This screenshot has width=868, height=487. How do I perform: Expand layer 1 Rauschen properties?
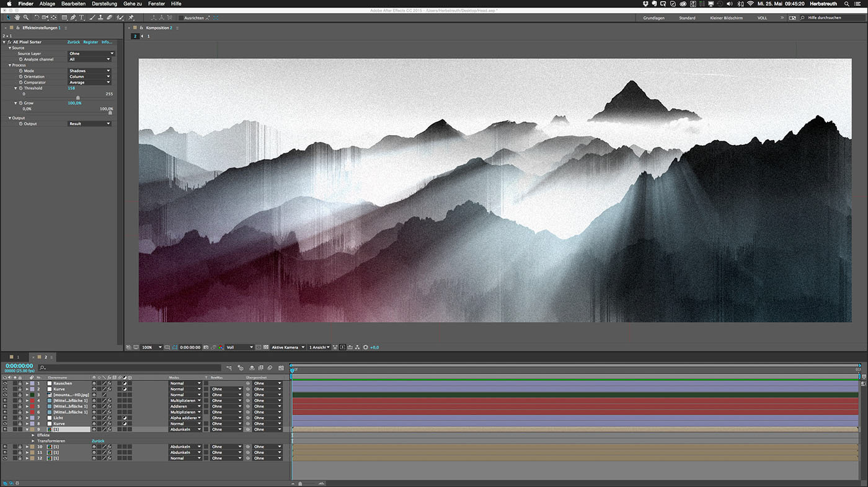click(x=27, y=384)
